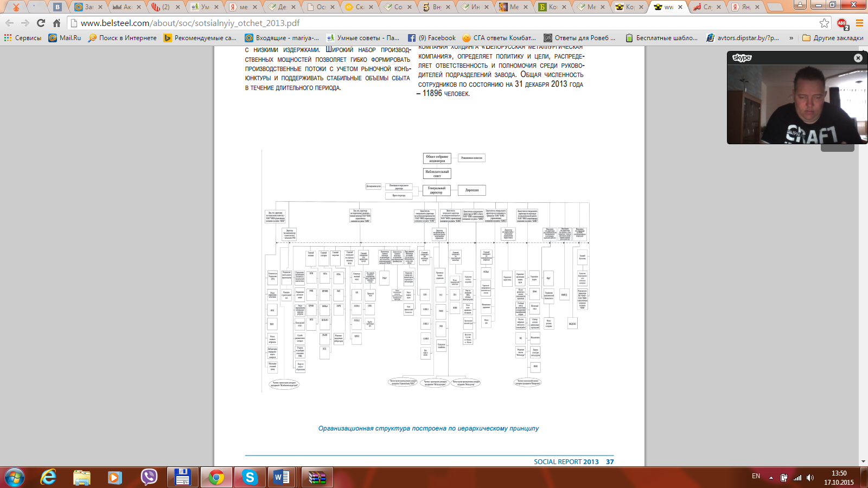The width and height of the screenshot is (868, 488).
Task: Open the avtors.dipstar.by bookmark
Action: click(x=742, y=38)
